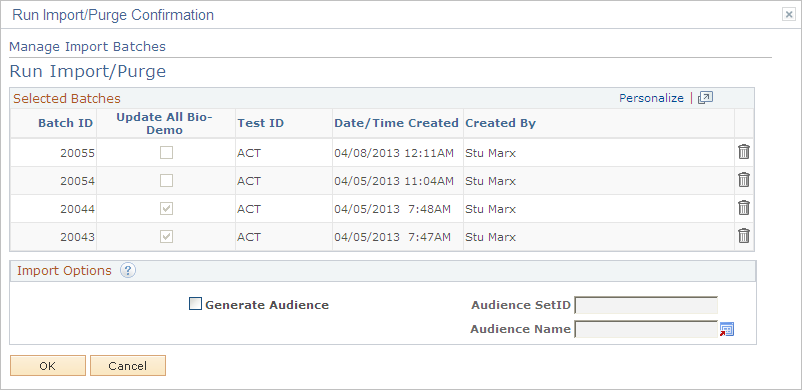Enable the Generate Audience checkbox
802x390 pixels.
tap(195, 304)
